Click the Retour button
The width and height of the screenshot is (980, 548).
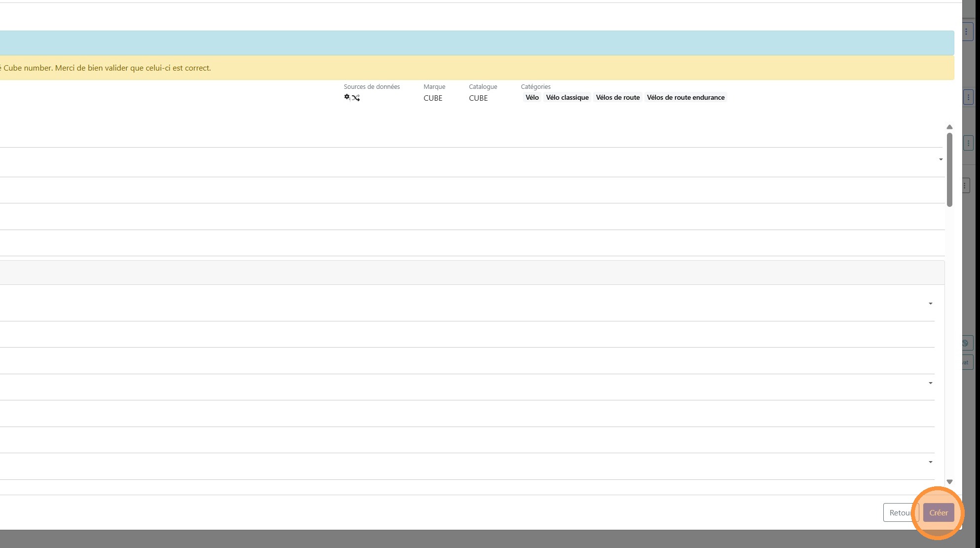pyautogui.click(x=900, y=512)
